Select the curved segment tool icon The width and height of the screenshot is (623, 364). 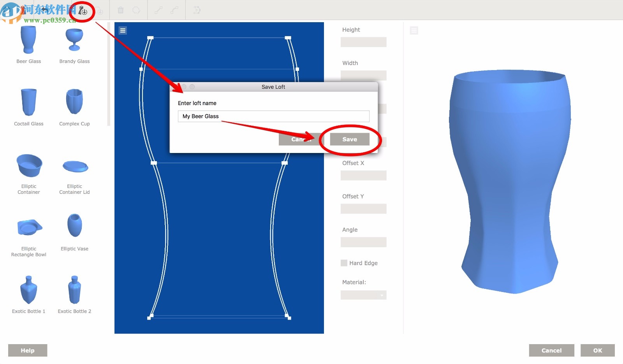[x=174, y=10]
